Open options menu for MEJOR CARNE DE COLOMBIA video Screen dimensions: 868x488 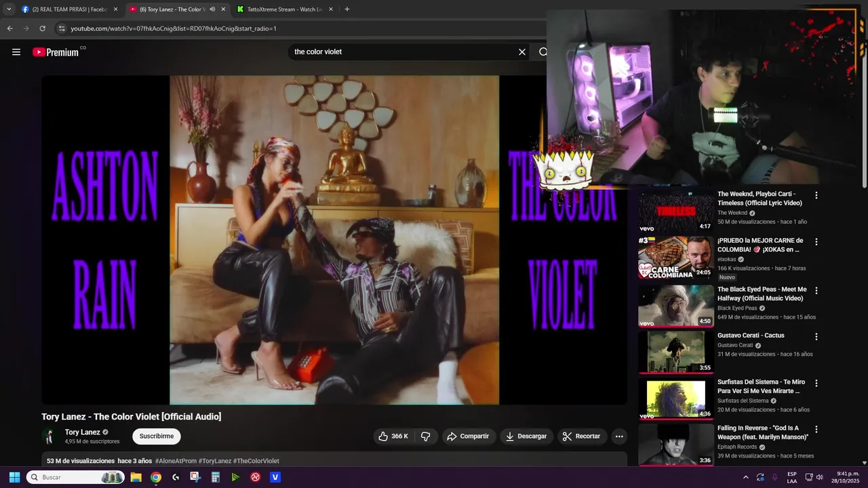(x=816, y=242)
